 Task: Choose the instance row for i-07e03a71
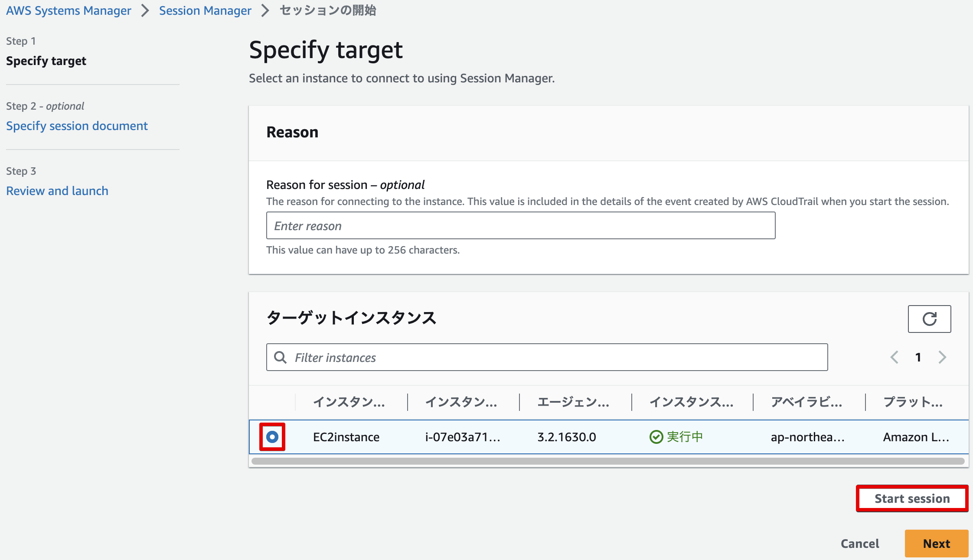point(461,437)
